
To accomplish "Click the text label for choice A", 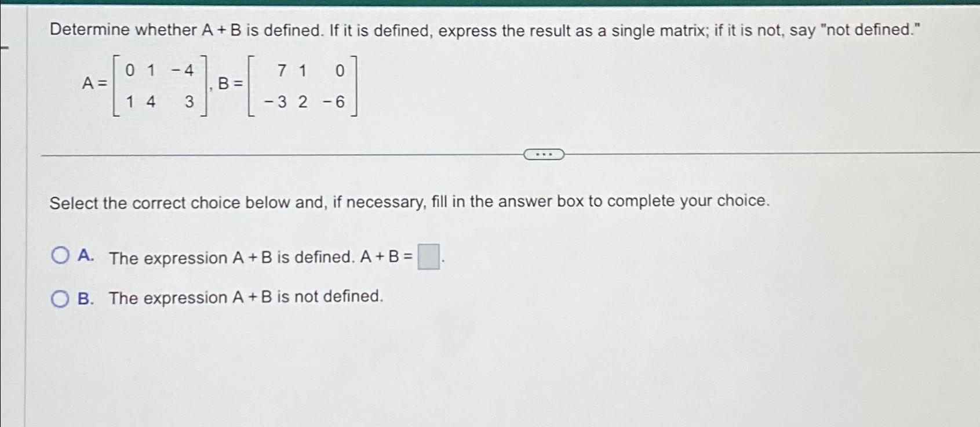I will (232, 256).
